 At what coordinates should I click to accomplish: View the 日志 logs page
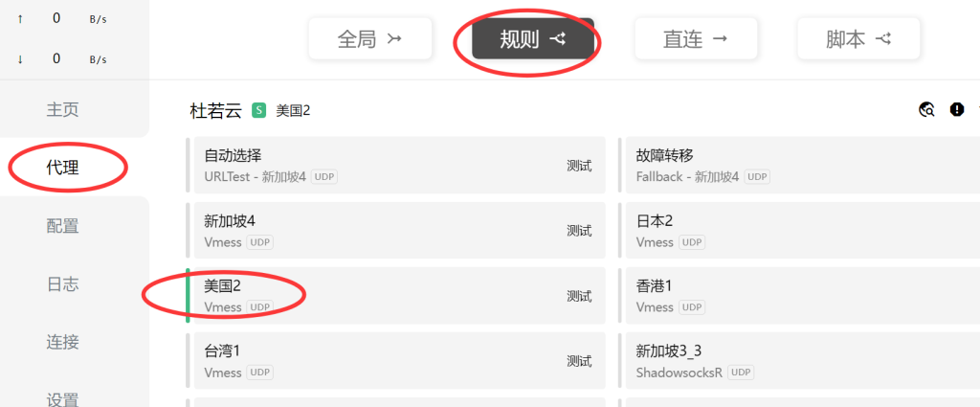point(62,283)
